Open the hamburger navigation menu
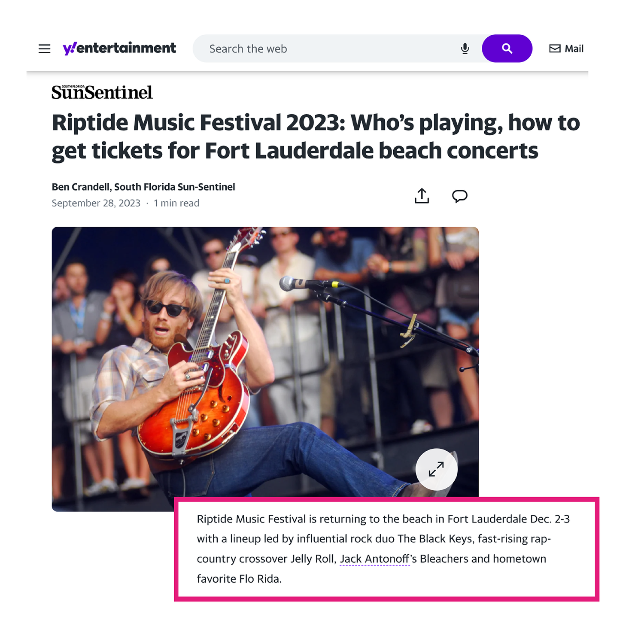This screenshot has height=644, width=644. (x=44, y=49)
